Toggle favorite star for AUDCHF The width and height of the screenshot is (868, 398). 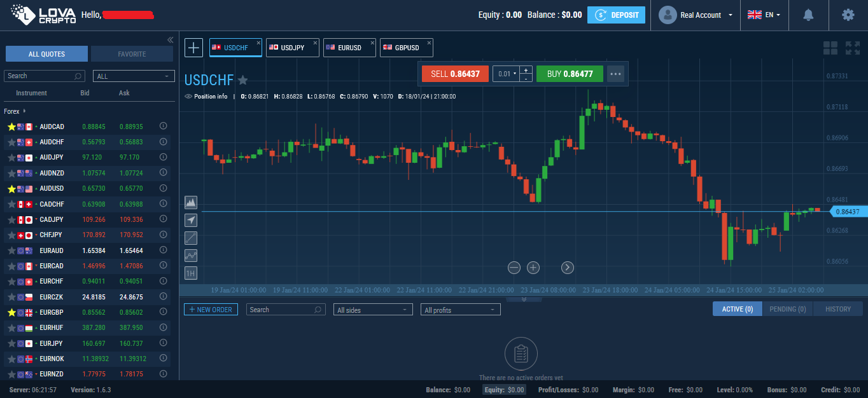tap(11, 142)
